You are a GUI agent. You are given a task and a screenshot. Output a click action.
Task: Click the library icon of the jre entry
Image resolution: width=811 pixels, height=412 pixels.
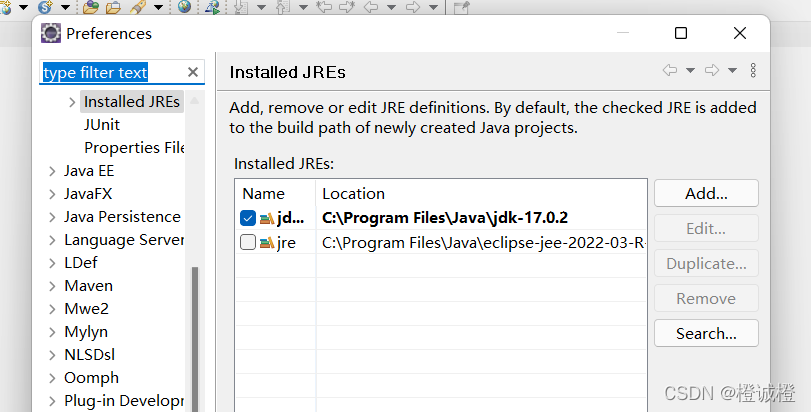267,242
